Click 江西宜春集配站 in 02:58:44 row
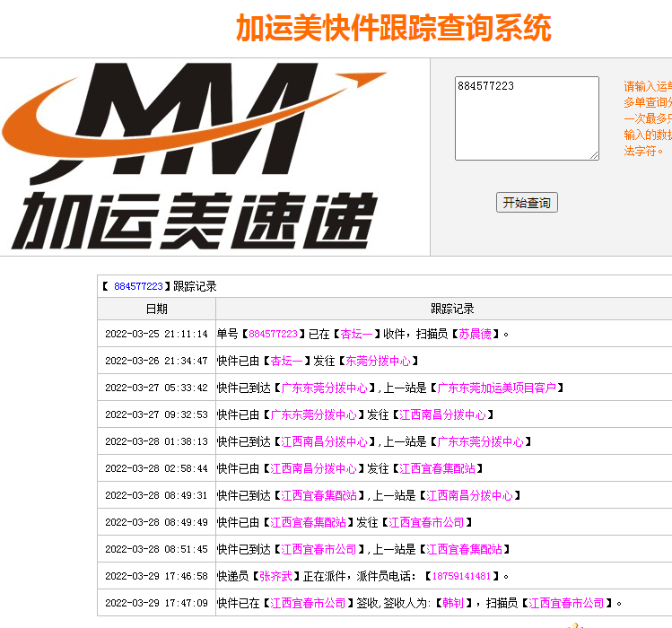The width and height of the screenshot is (672, 628). 437,468
